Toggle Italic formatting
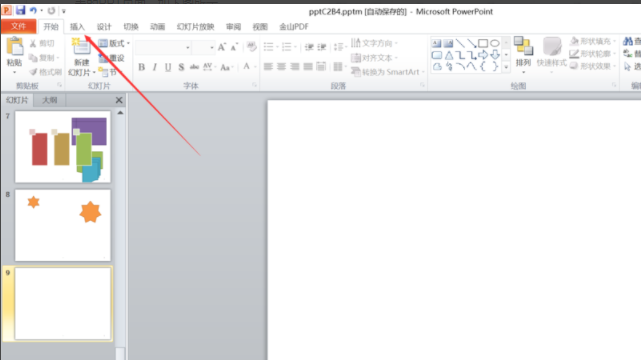 [155, 67]
